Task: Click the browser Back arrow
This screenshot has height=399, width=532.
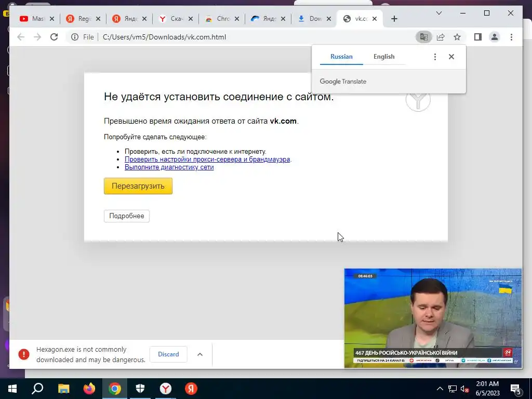Action: [21, 37]
